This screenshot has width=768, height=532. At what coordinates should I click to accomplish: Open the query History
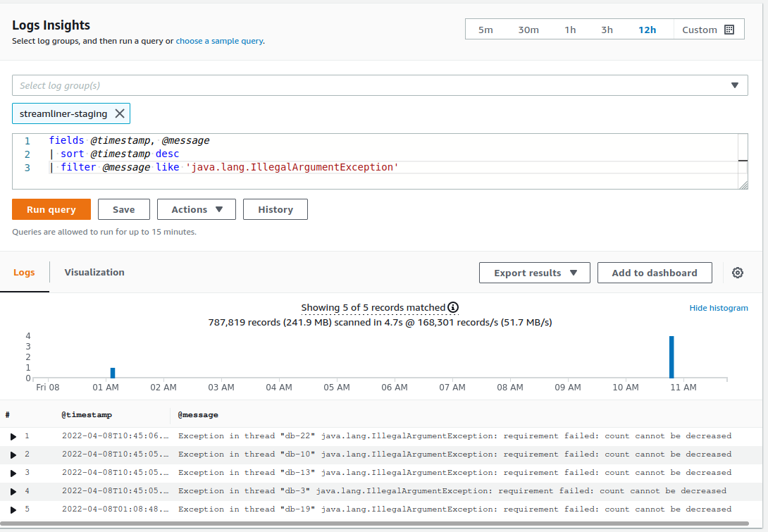coord(275,209)
